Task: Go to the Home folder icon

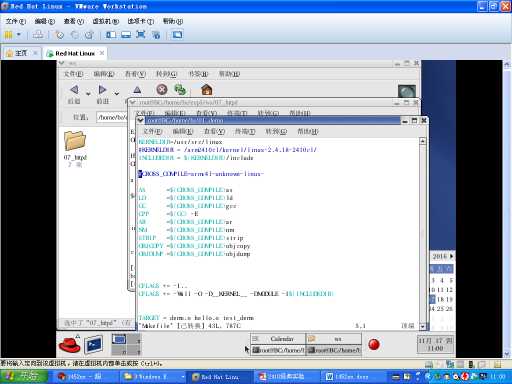Action: coord(207,89)
